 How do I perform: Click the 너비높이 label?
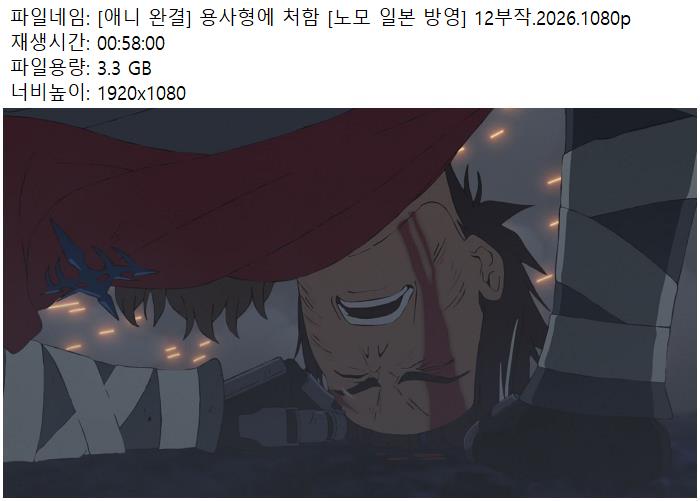click(x=50, y=93)
